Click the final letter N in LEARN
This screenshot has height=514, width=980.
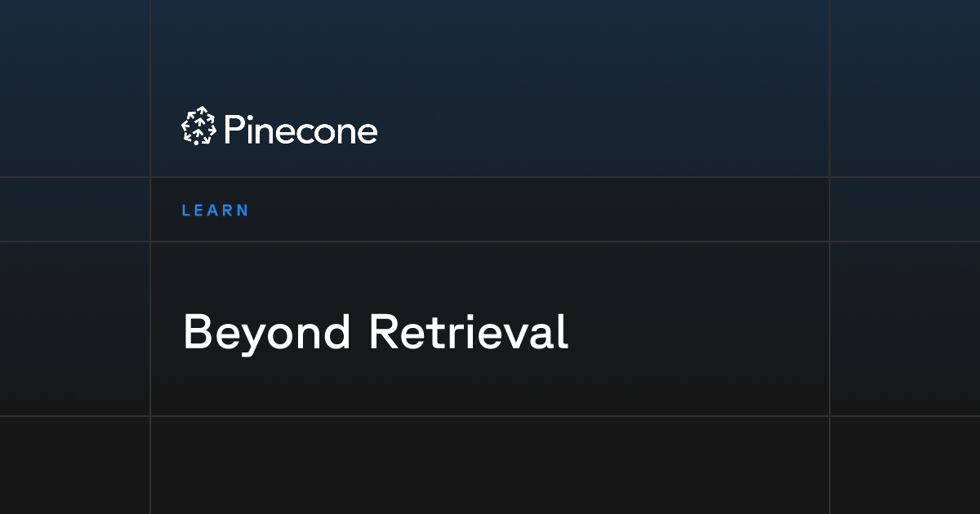[x=243, y=210]
